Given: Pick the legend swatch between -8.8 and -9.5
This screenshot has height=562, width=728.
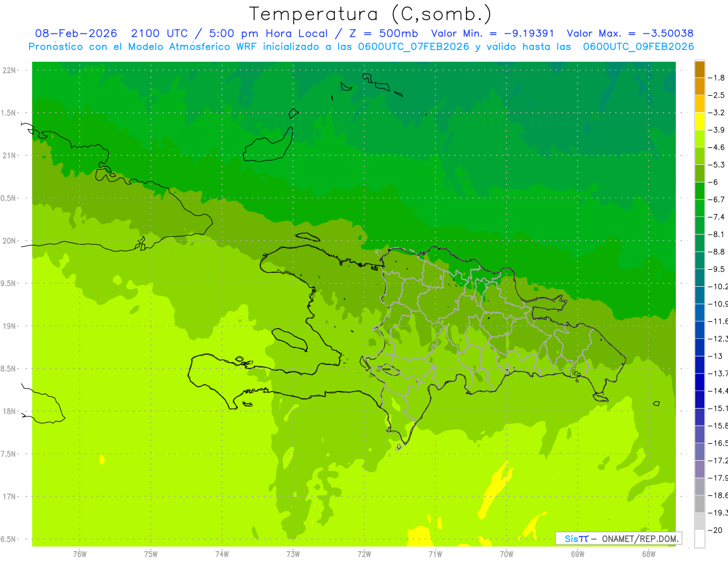Looking at the screenshot, I should click(x=699, y=260).
